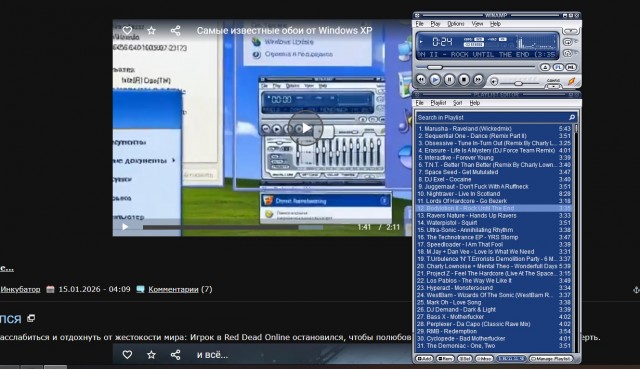The width and height of the screenshot is (640, 369).
Task: Click the Sel button in the playlist
Action: tap(464, 358)
